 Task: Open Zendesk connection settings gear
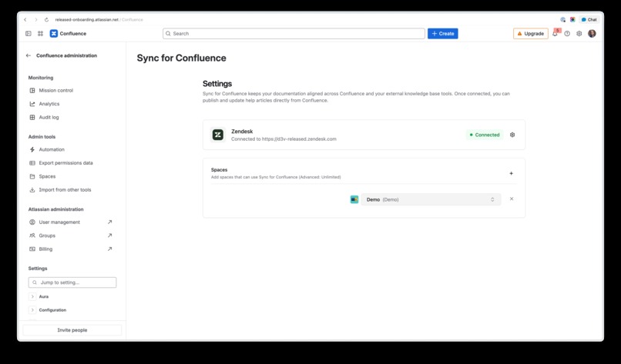click(512, 135)
